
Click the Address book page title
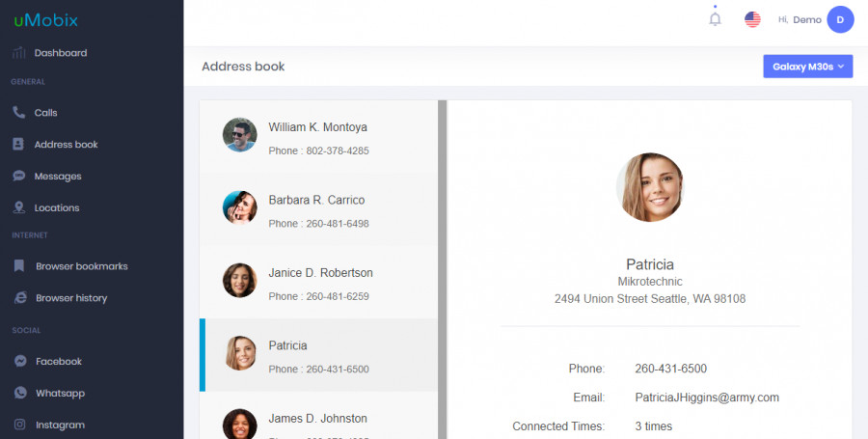243,67
